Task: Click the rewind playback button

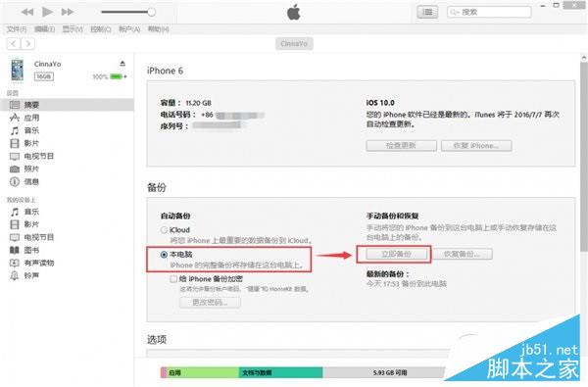Action: (27, 12)
